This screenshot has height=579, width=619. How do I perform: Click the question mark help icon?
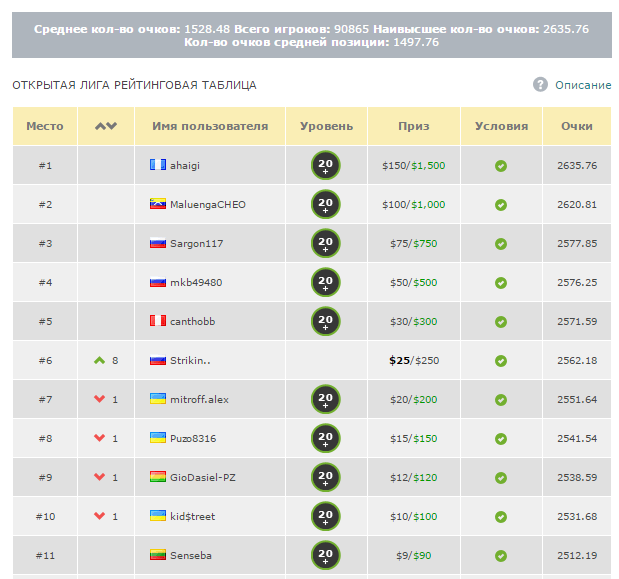click(x=540, y=85)
